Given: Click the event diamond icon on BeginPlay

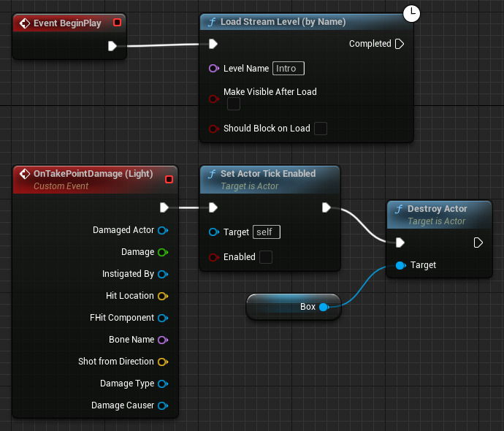Looking at the screenshot, I should [24, 23].
